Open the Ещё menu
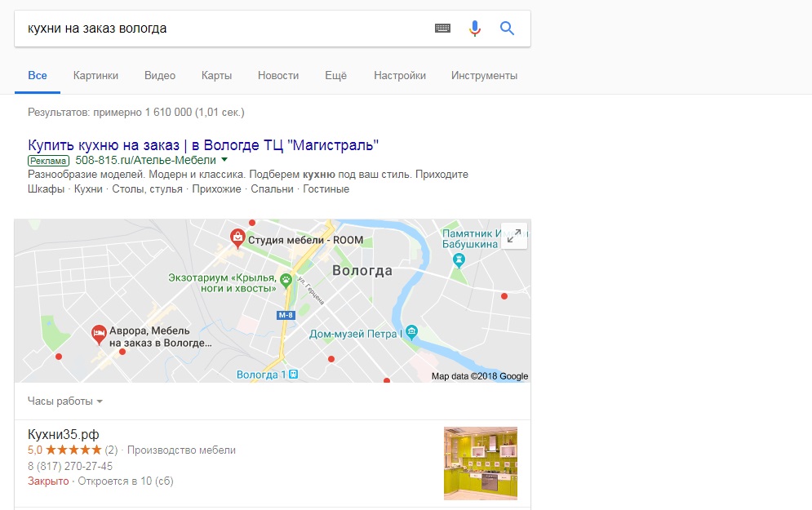Image resolution: width=812 pixels, height=510 pixels. point(335,76)
